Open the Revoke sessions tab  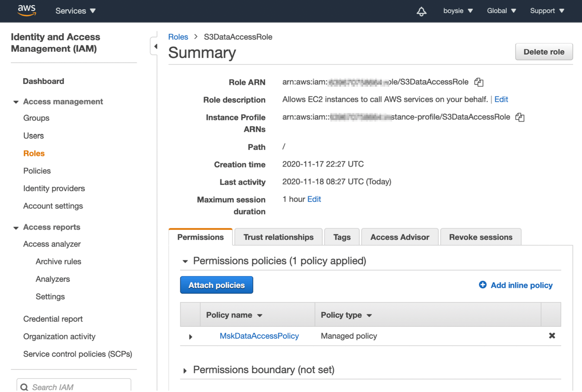(x=481, y=237)
